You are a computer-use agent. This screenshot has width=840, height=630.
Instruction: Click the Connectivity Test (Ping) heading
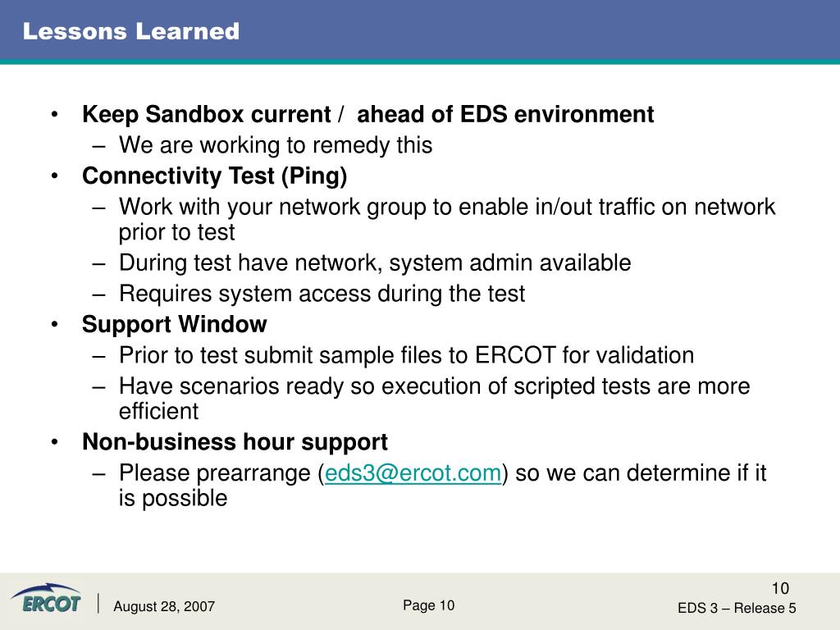(x=215, y=176)
